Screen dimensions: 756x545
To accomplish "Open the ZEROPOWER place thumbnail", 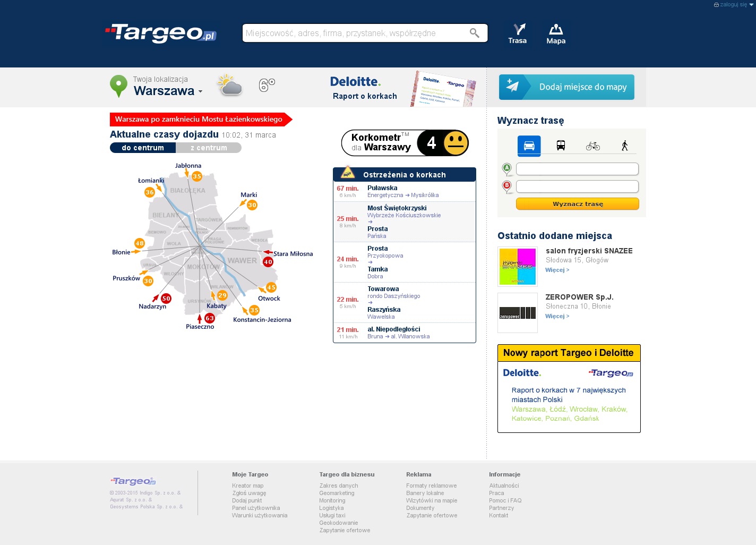I will pos(518,313).
